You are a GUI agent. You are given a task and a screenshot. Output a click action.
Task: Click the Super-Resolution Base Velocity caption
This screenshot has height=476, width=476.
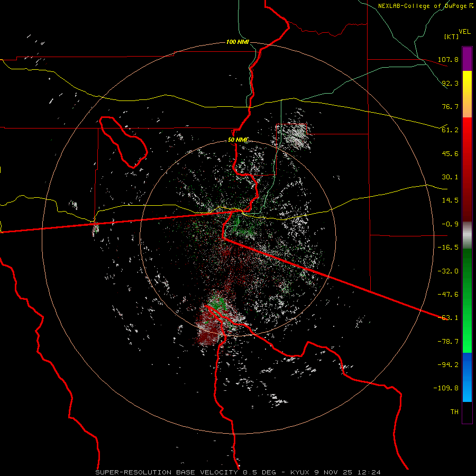coord(238,472)
